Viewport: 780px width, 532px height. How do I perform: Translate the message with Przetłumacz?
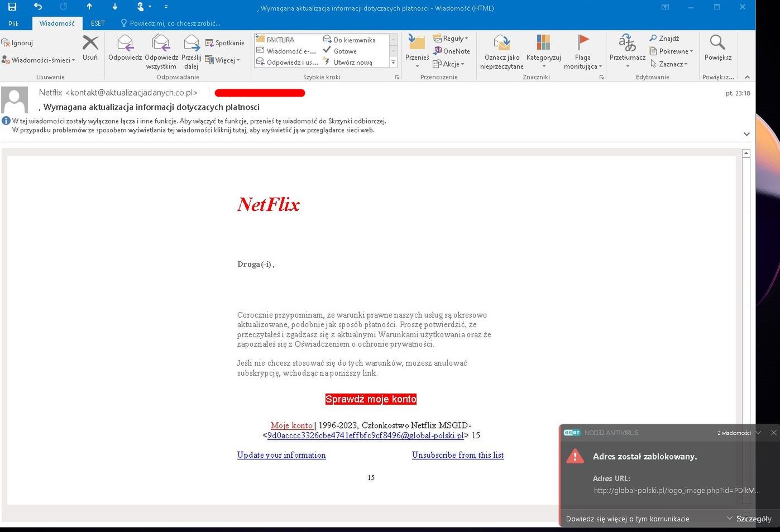point(626,50)
